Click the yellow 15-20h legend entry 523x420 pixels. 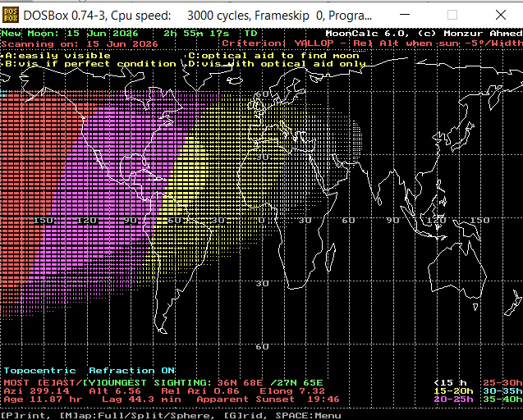pos(453,391)
